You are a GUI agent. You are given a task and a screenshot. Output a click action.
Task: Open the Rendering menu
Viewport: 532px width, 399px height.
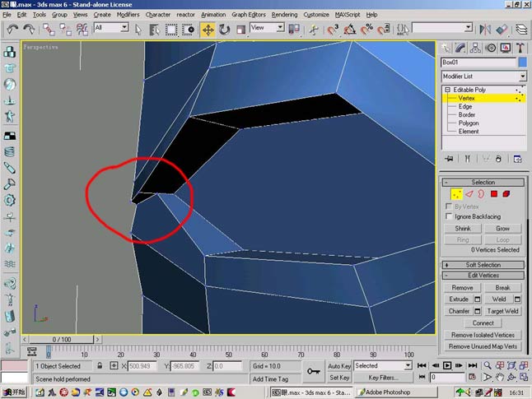[x=284, y=15]
